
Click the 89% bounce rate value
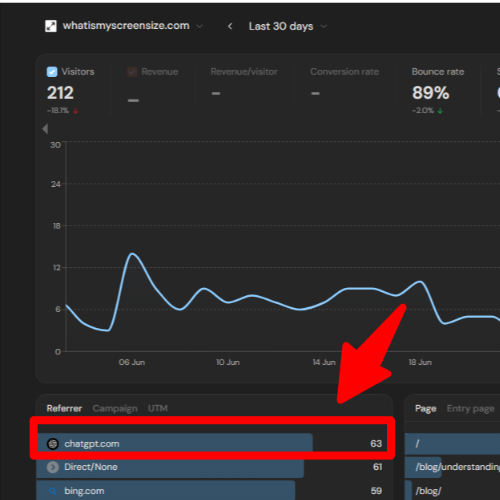click(431, 93)
